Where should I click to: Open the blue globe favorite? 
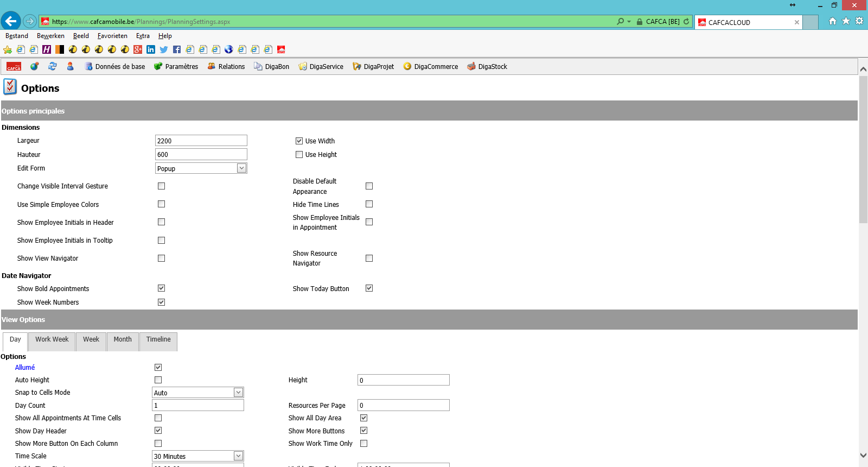(229, 49)
